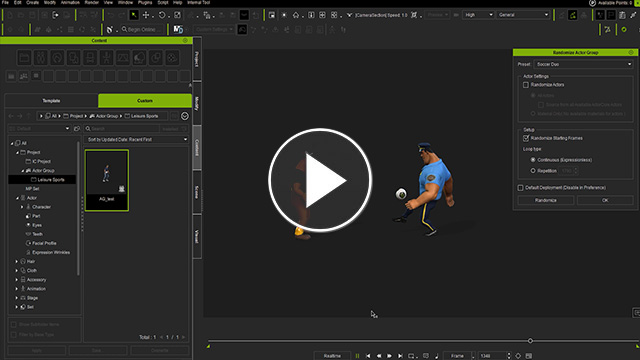Toggle Default Deployment checkbox
Viewport: 640px width, 360px height.
(520, 188)
